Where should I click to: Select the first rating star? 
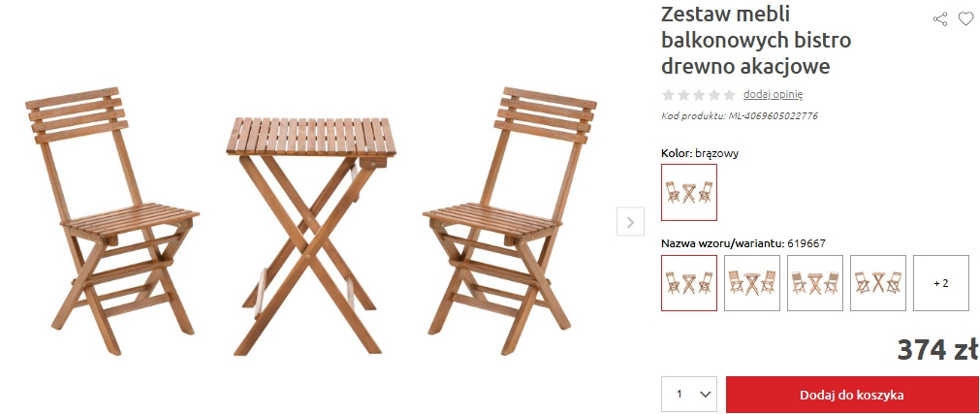(x=668, y=95)
